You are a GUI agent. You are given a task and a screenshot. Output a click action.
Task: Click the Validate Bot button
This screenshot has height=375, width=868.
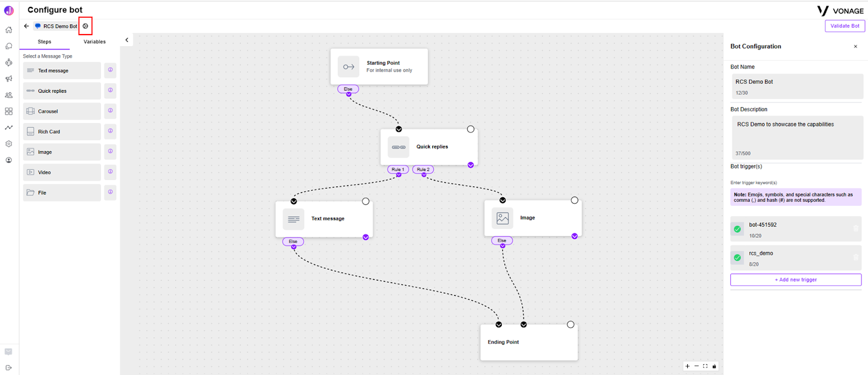845,26
